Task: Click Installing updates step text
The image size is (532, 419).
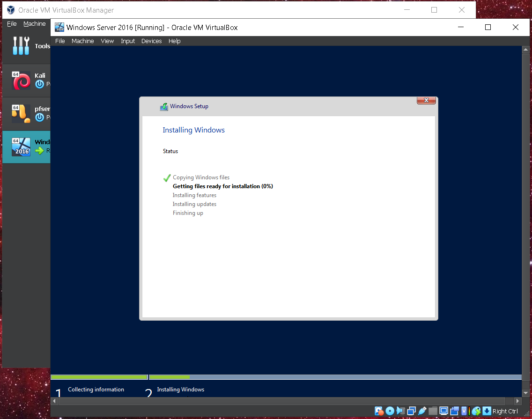Action: coord(194,204)
